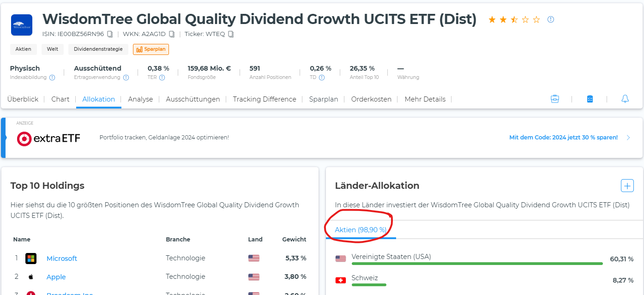Open the star rating info icon
The image size is (644, 295).
tap(550, 19)
